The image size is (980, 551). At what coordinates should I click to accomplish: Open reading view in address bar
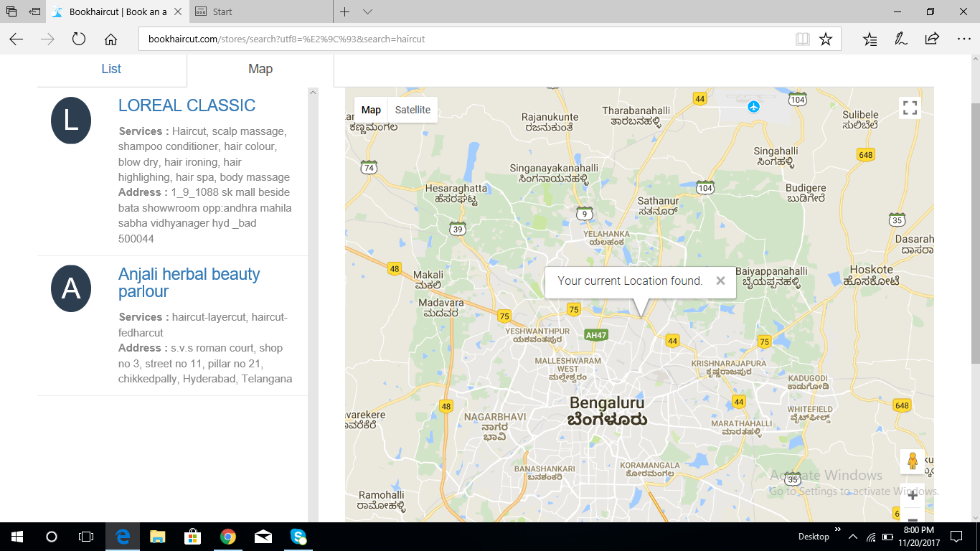tap(802, 39)
